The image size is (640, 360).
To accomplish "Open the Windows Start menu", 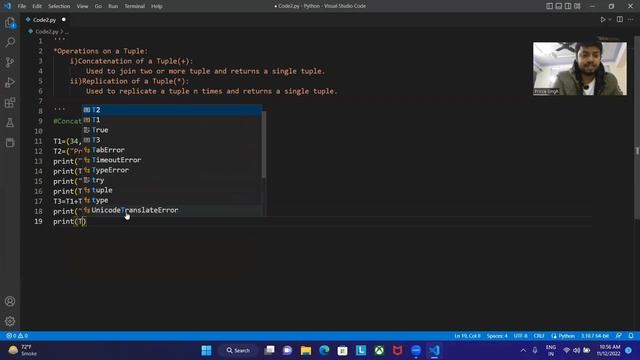I will point(207,350).
